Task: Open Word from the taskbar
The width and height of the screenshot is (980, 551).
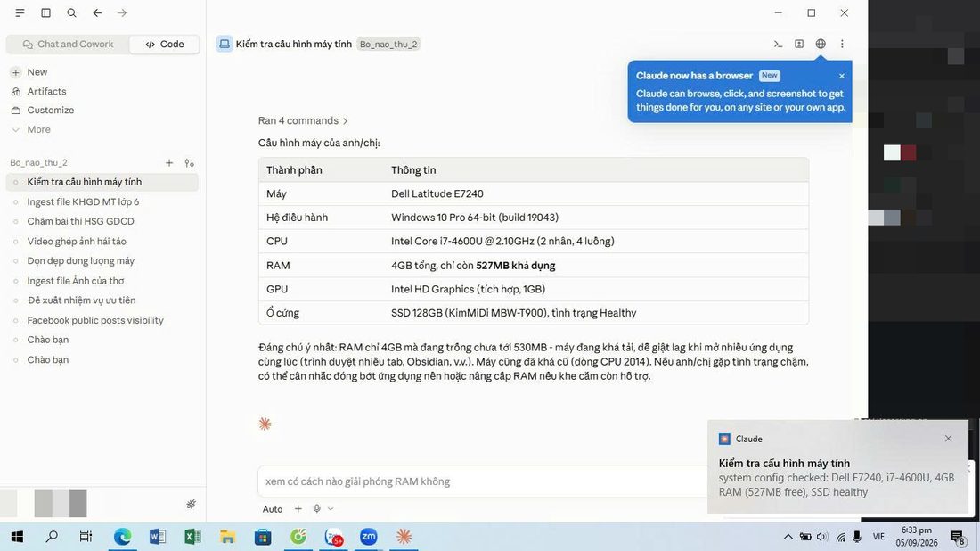Action: click(x=158, y=537)
